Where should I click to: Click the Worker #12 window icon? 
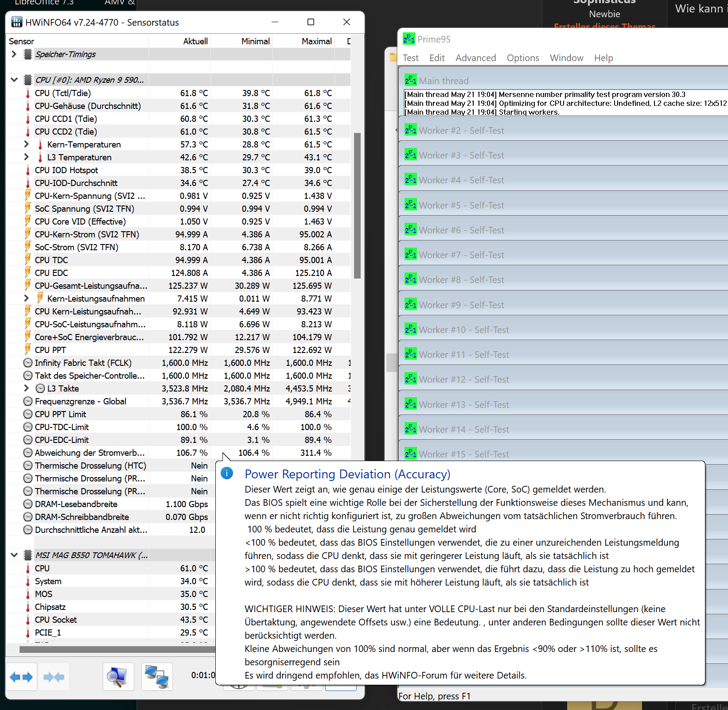[411, 379]
